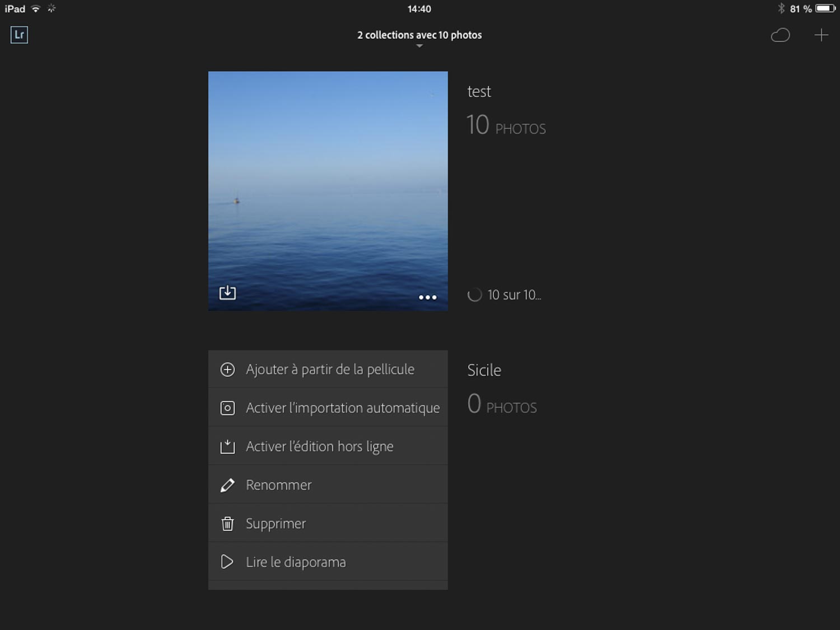
Task: Tap the 'Sicile' collection name
Action: point(484,370)
